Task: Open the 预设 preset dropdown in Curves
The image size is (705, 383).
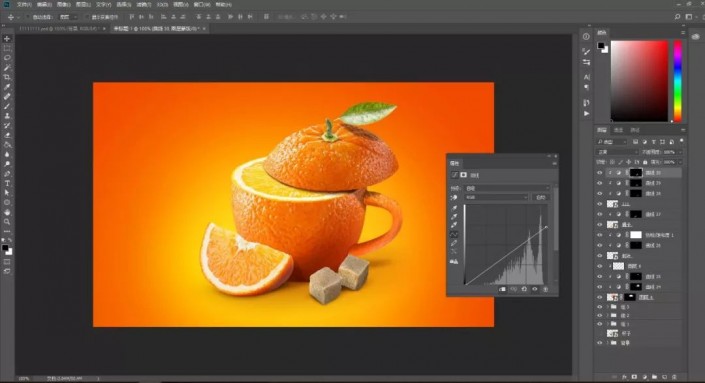Action: [x=507, y=188]
